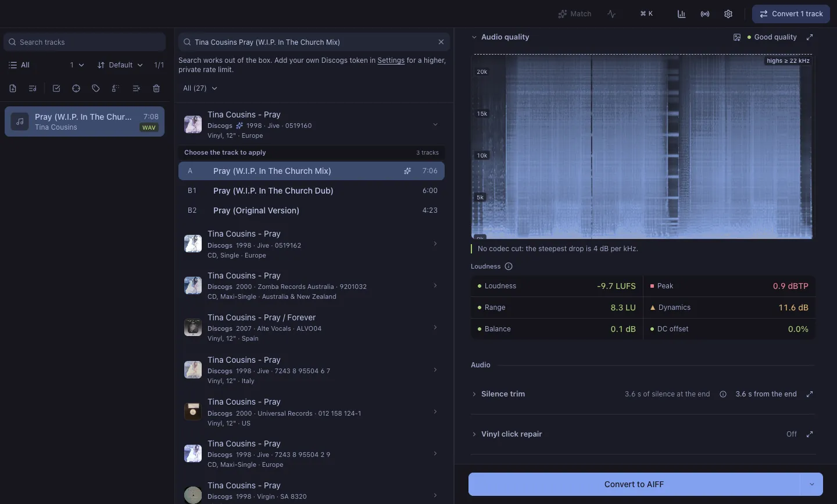837x504 pixels.
Task: Open Silence trim expand arrows icon
Action: click(810, 394)
